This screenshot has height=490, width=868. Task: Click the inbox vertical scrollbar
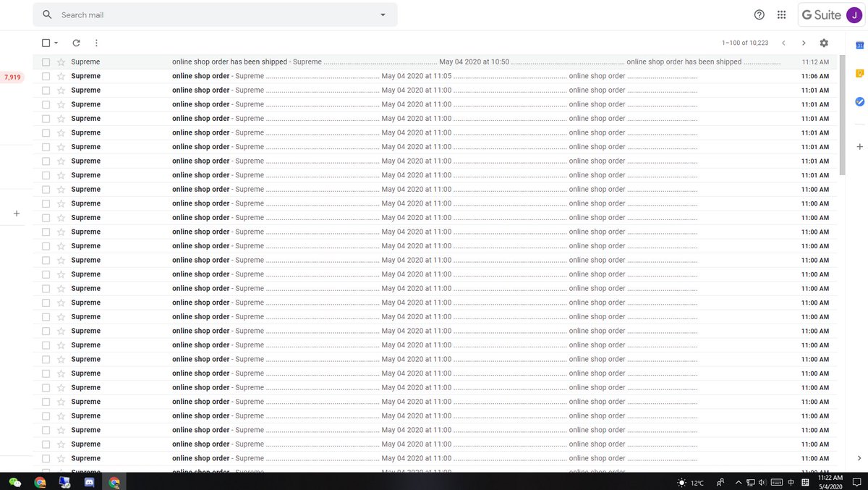click(x=842, y=116)
